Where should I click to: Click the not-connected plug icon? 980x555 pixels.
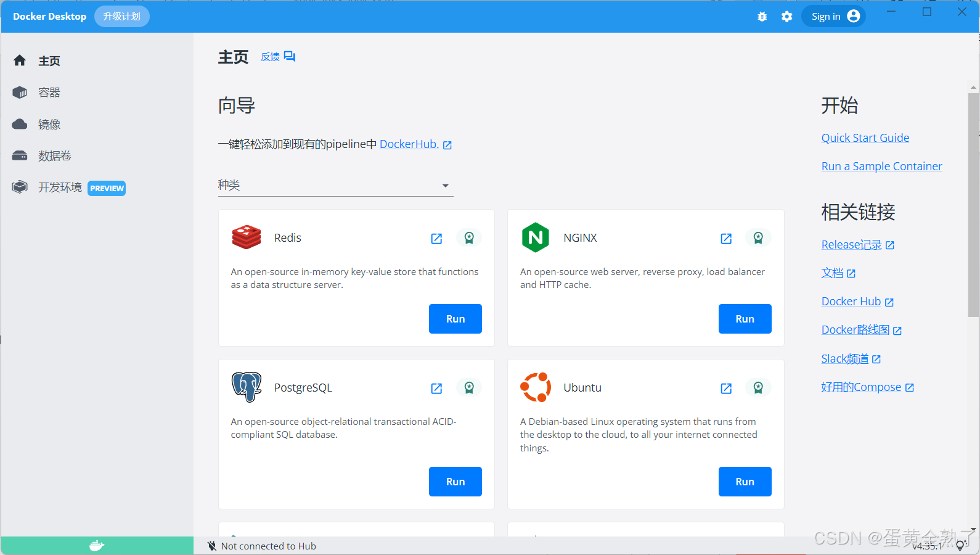211,546
